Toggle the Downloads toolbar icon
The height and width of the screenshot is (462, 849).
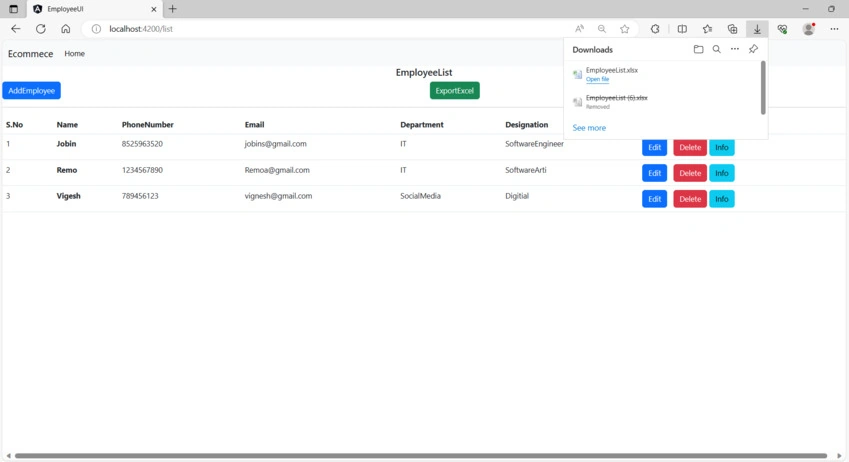coord(757,29)
